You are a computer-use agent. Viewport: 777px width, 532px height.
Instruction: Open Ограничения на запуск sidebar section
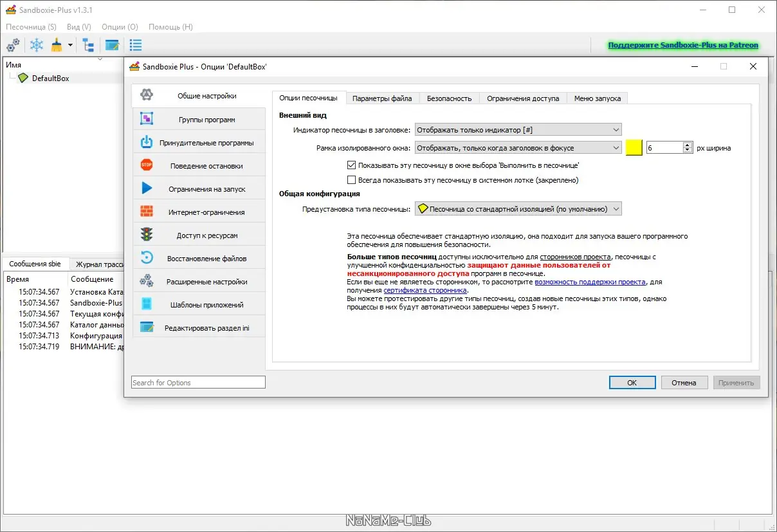click(x=199, y=189)
